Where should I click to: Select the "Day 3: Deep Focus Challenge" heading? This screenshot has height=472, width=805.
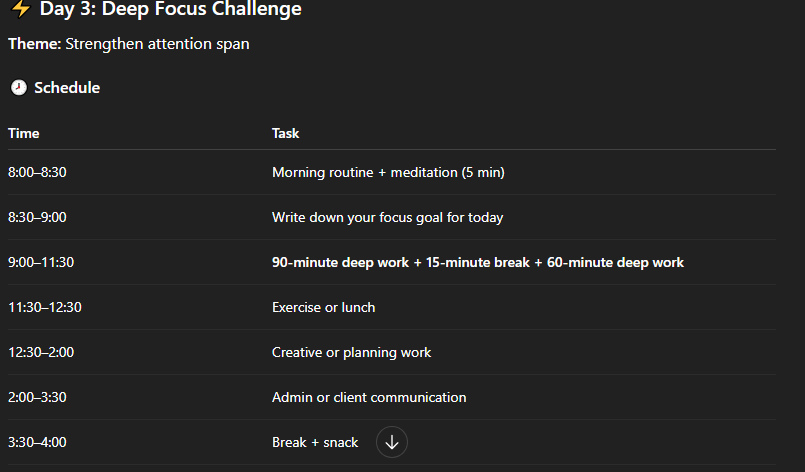[170, 10]
